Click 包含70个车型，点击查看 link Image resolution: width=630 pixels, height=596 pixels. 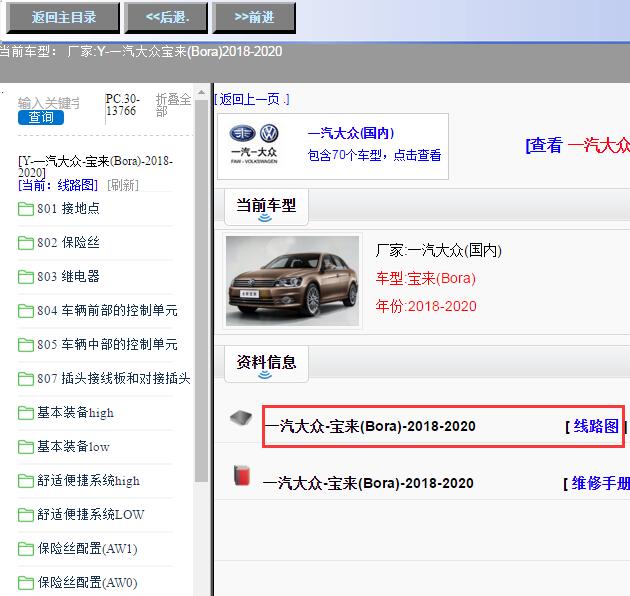tap(374, 155)
